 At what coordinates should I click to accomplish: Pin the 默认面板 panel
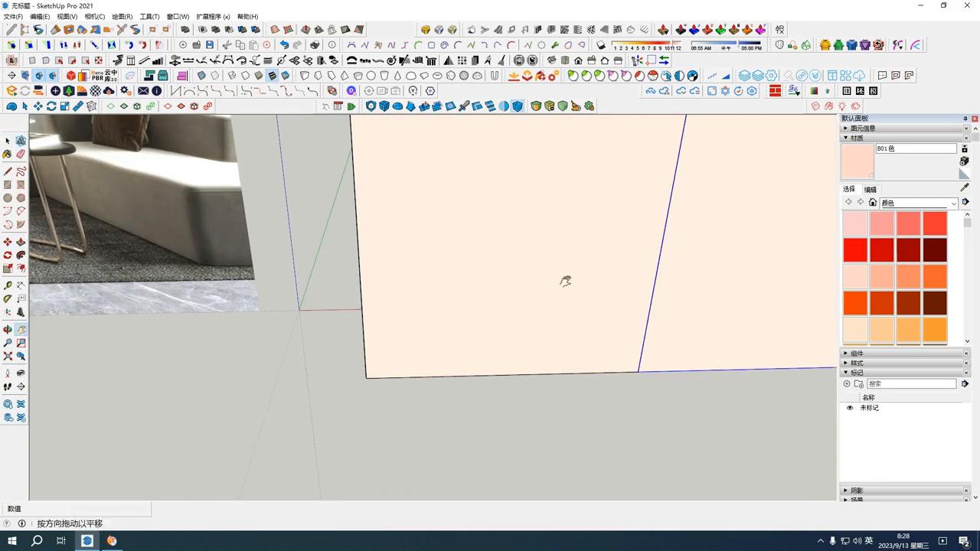pyautogui.click(x=965, y=119)
